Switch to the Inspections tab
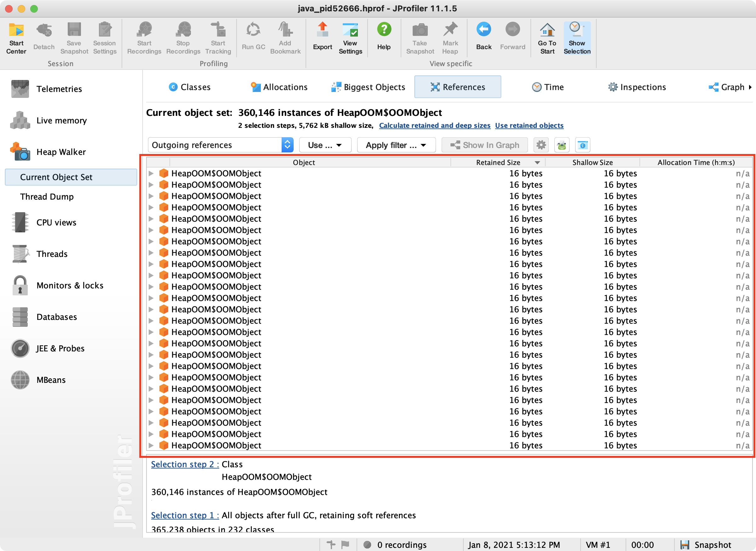Viewport: 756px width, 551px height. [637, 87]
